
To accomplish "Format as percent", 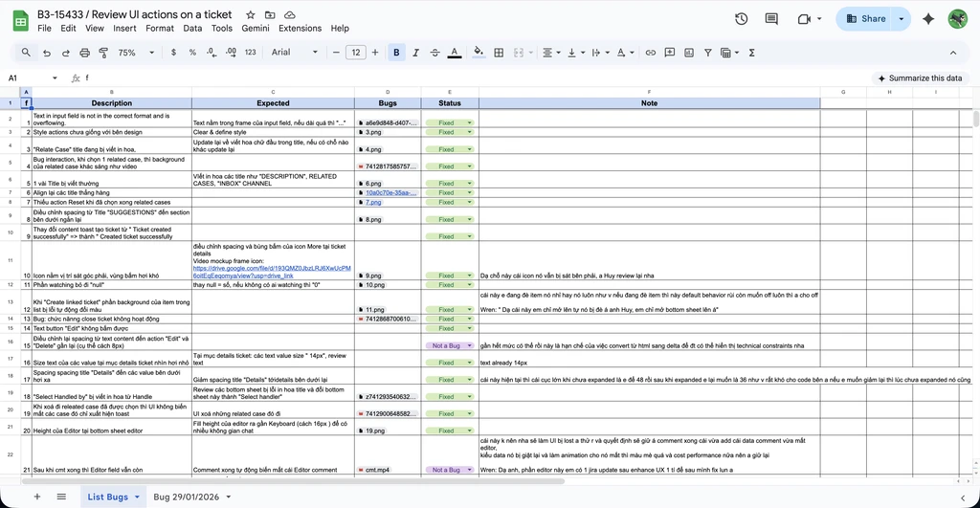I will point(192,53).
